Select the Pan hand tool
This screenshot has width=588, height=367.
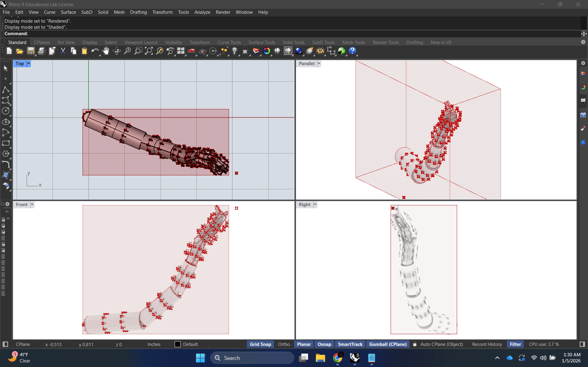pos(106,51)
